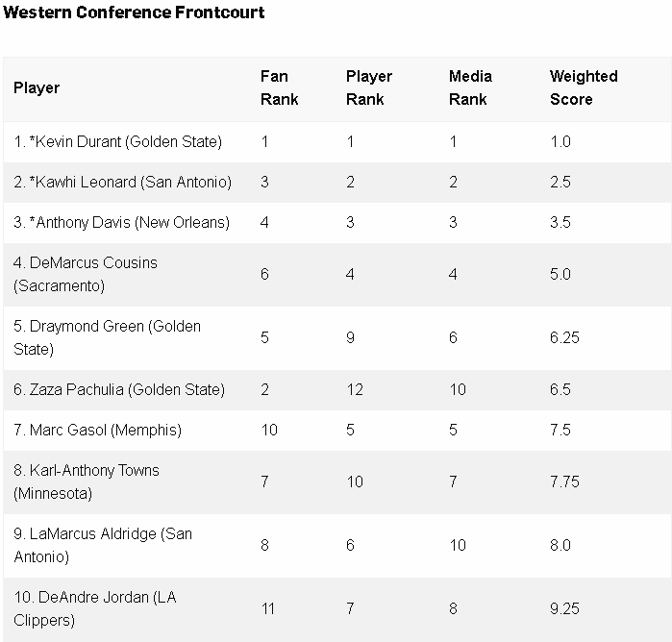Click Anthony Davis (New Orleans) entry
672x642 pixels.
[121, 222]
